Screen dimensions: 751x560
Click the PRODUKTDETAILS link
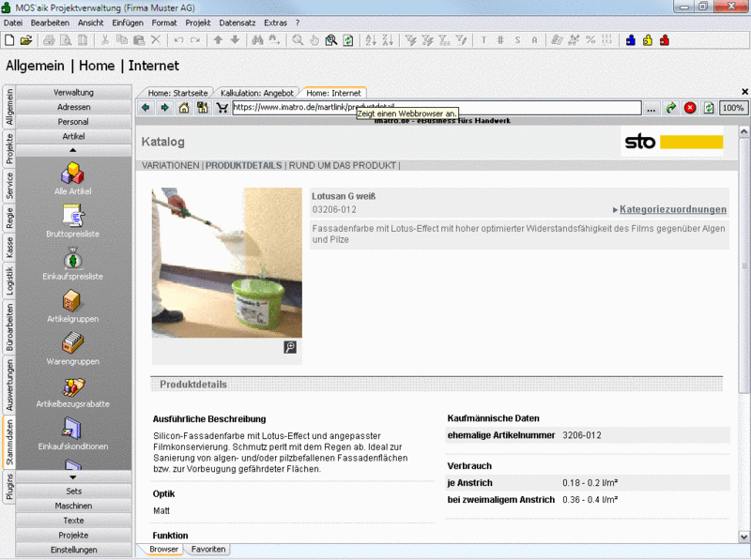(244, 166)
